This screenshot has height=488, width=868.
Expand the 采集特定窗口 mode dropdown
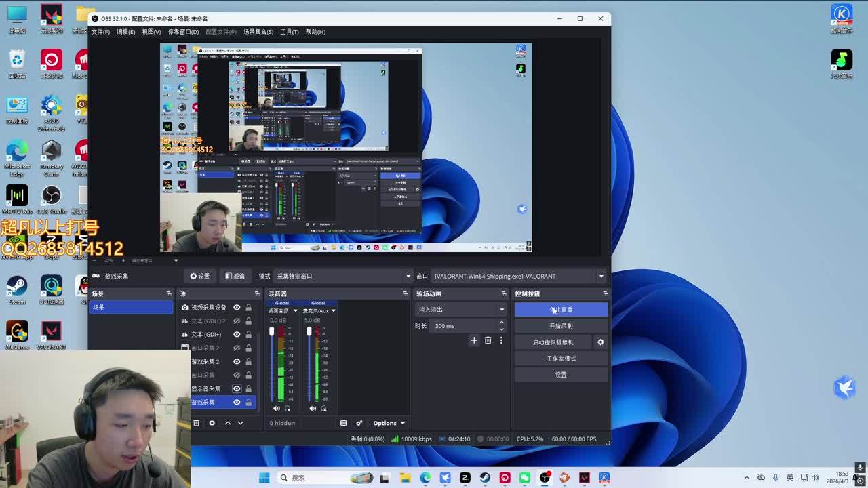(x=342, y=276)
